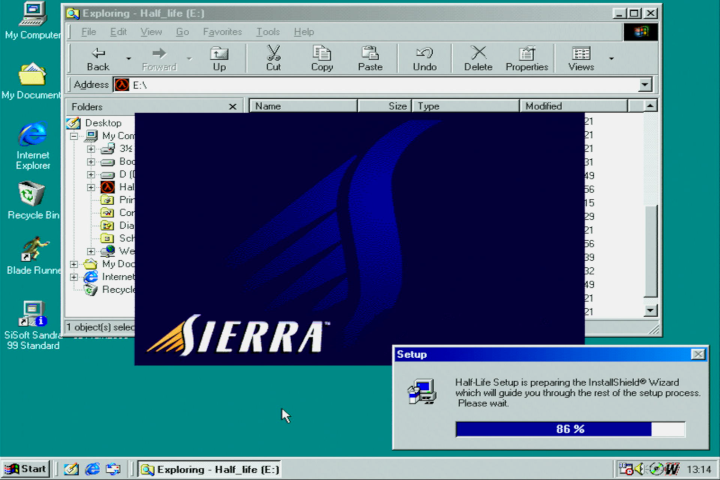Sort files by Name column
This screenshot has width=720, height=480.
coord(303,106)
